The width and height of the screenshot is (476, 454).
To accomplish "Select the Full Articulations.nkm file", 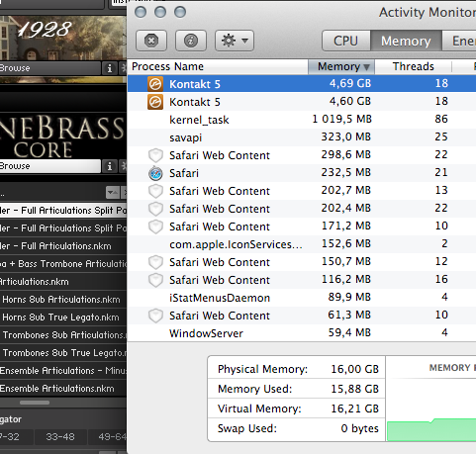I will pos(63,246).
